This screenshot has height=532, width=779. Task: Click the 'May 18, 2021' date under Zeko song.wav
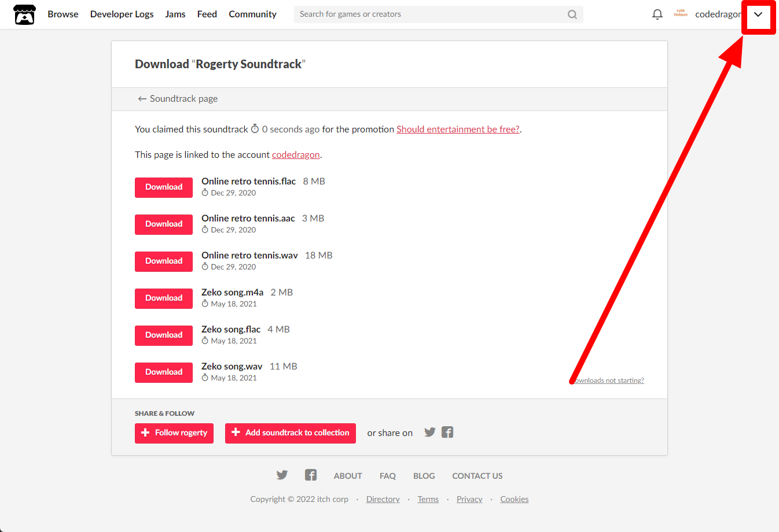point(234,378)
